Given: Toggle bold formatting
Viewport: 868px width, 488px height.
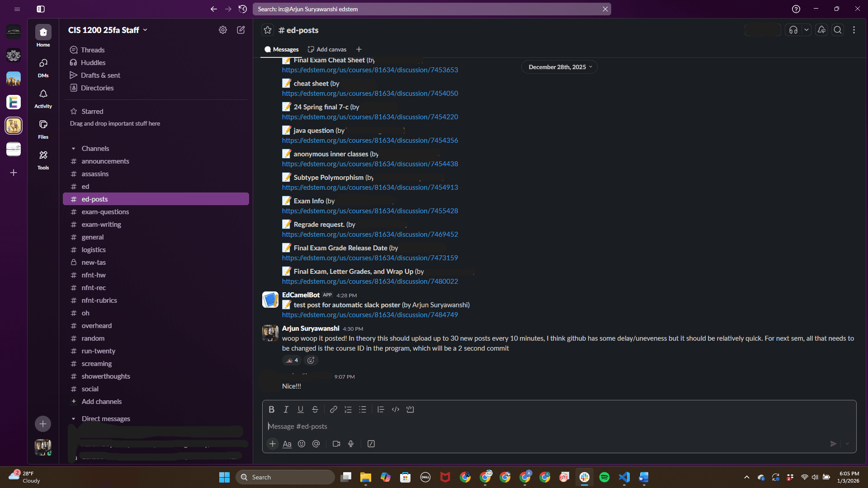Looking at the screenshot, I should (271, 409).
